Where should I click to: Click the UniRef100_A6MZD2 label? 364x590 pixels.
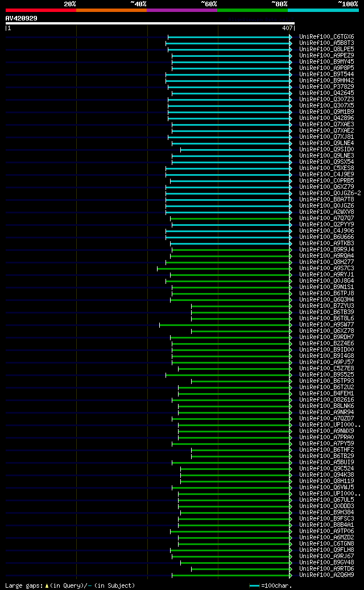pos(326,537)
